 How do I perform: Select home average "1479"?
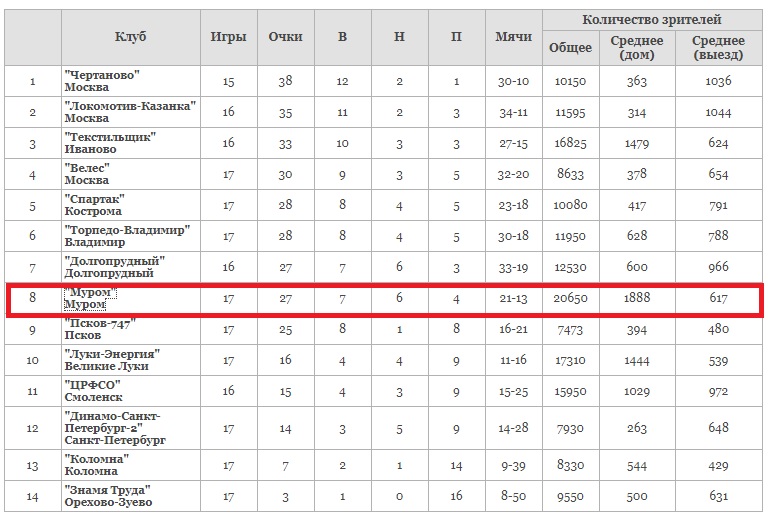pos(637,143)
